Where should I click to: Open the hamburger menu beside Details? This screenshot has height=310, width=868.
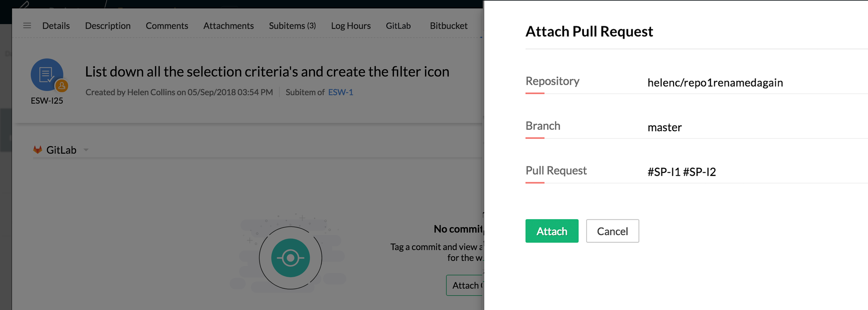click(27, 26)
